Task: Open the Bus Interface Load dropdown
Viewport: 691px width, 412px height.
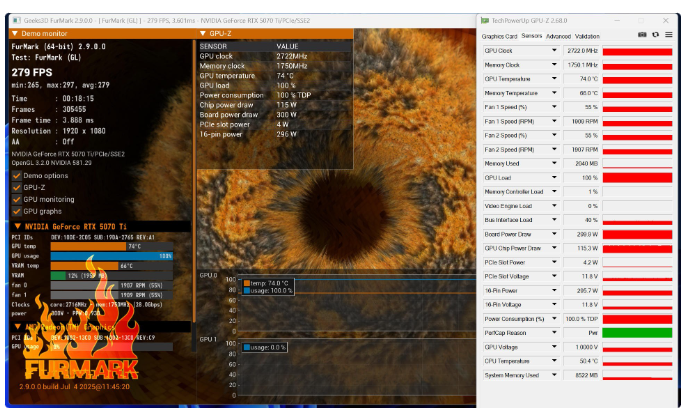Action: (x=554, y=220)
